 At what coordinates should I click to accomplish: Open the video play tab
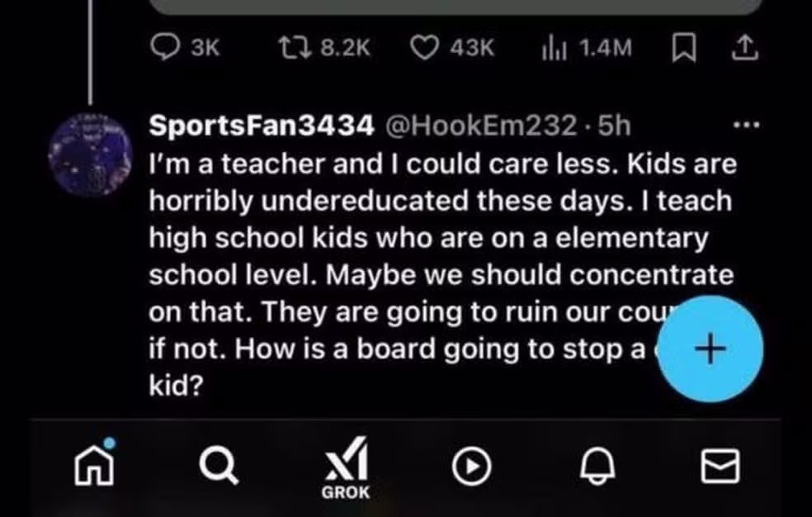471,467
